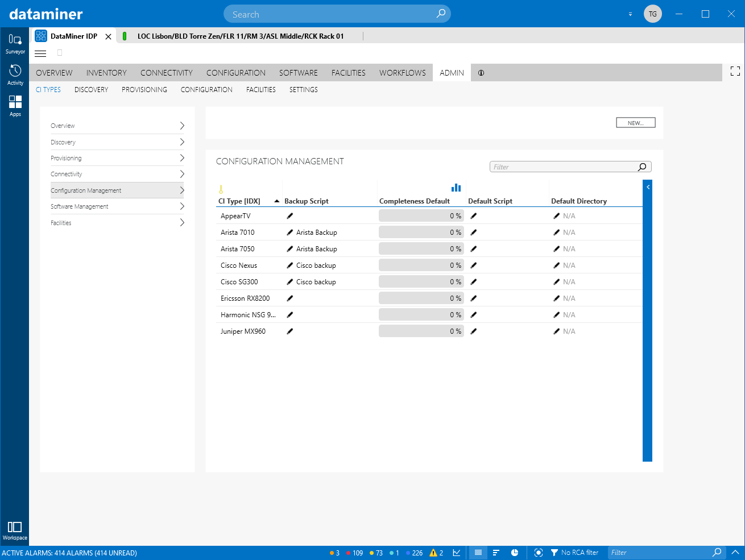745x560 pixels.
Task: Edit Backup Script pencil for Cisco Nexus
Action: (290, 266)
